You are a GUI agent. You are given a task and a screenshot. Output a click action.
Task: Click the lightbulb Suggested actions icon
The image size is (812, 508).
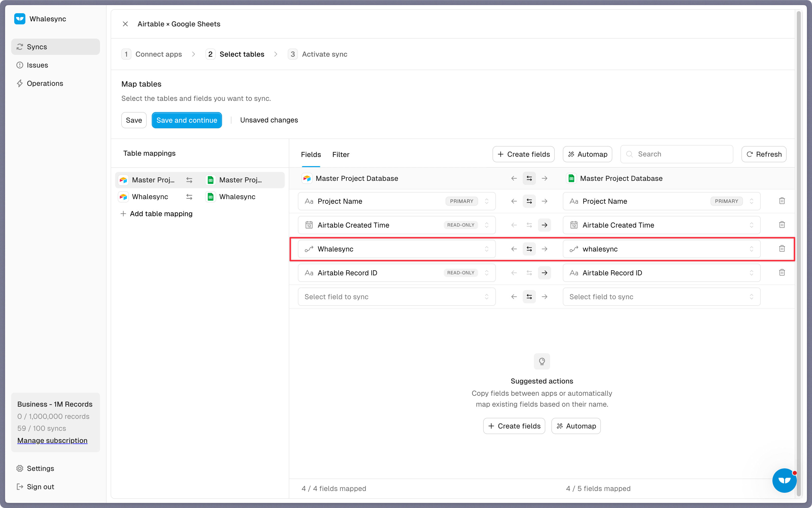(542, 361)
